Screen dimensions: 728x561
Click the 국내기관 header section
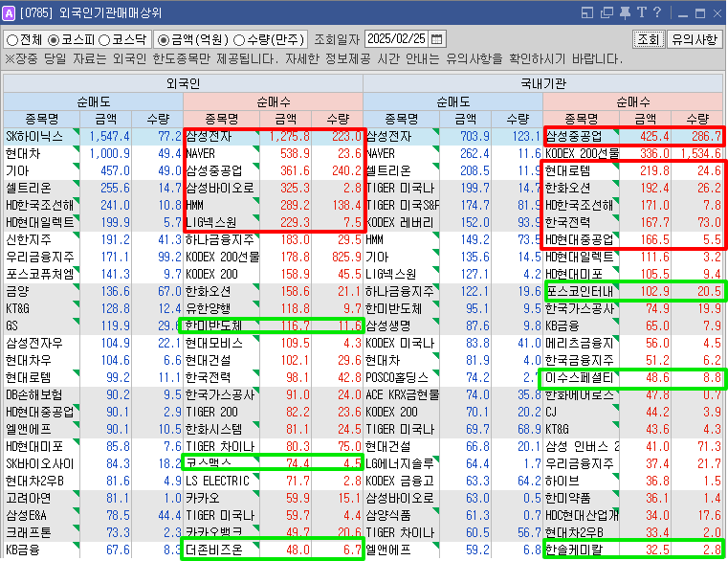(542, 83)
